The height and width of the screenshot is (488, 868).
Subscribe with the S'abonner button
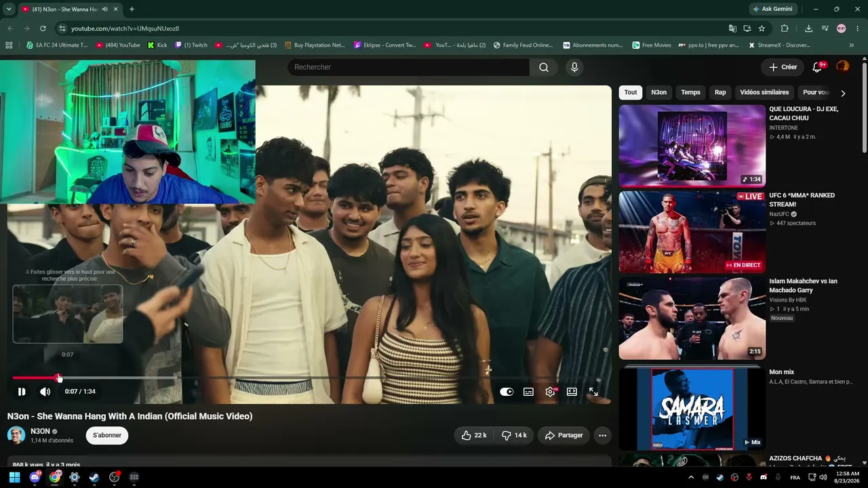tap(107, 435)
